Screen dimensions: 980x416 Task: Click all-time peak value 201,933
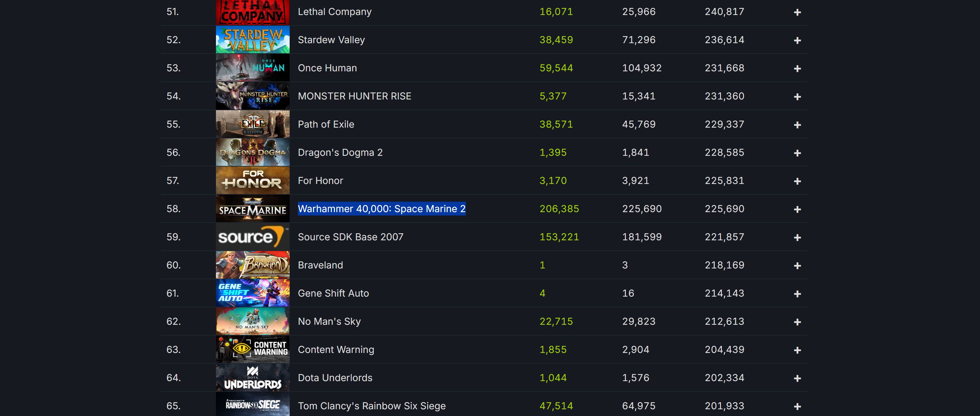coord(724,406)
